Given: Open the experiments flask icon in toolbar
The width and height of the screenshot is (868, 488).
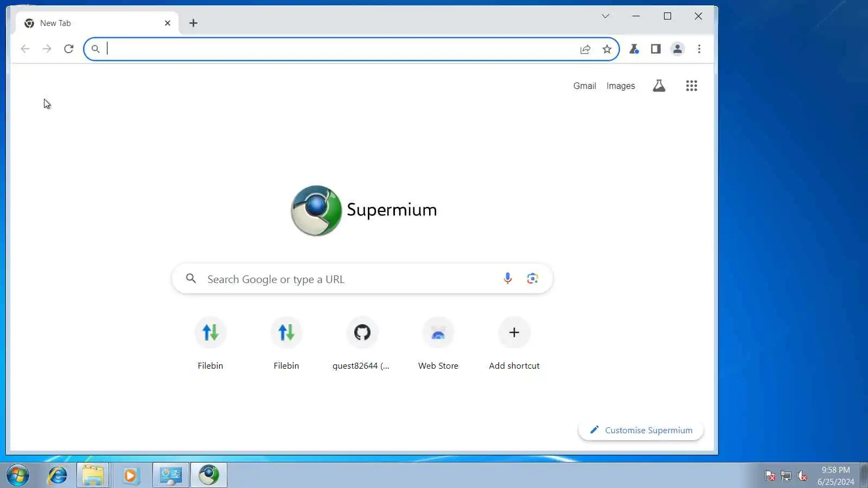Looking at the screenshot, I should 634,49.
